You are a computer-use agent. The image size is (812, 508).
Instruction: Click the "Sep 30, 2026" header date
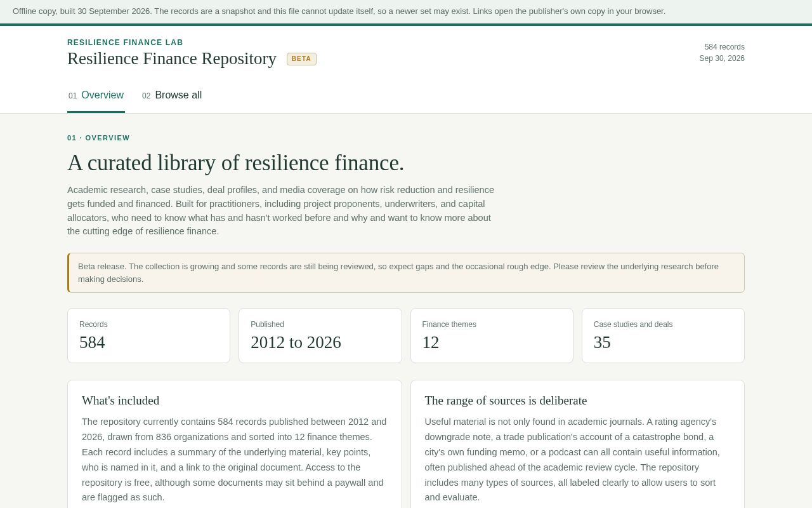(x=722, y=58)
